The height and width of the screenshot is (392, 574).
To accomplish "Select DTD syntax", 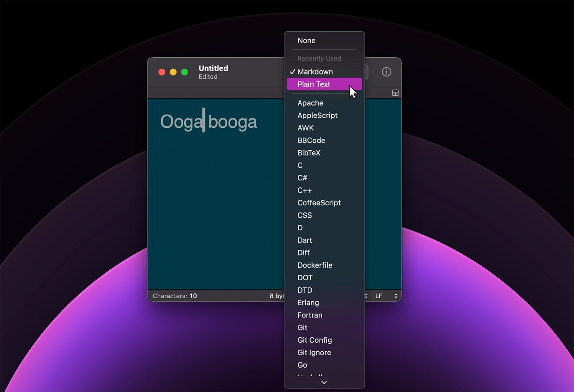I will pyautogui.click(x=324, y=290).
